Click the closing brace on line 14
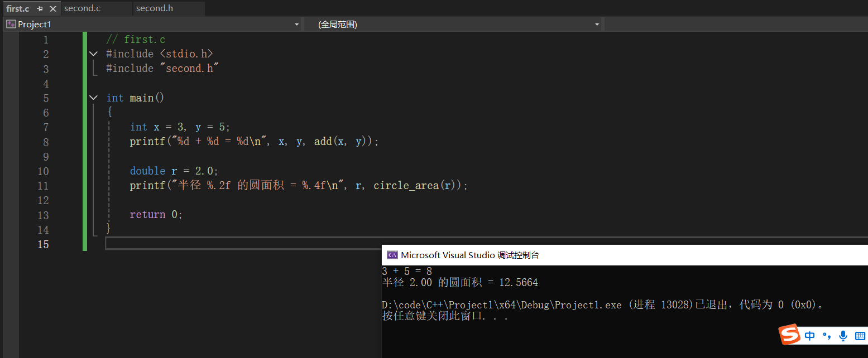The height and width of the screenshot is (358, 868). click(109, 229)
